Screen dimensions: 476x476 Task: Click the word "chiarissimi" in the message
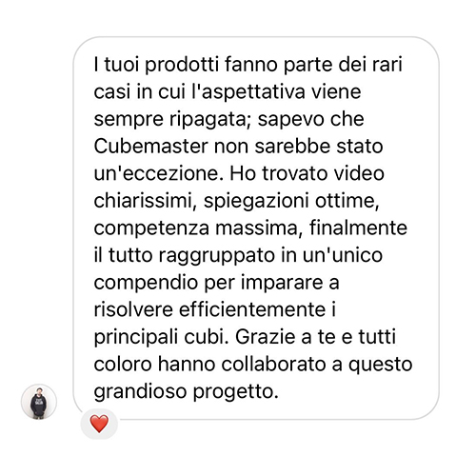click(x=145, y=201)
